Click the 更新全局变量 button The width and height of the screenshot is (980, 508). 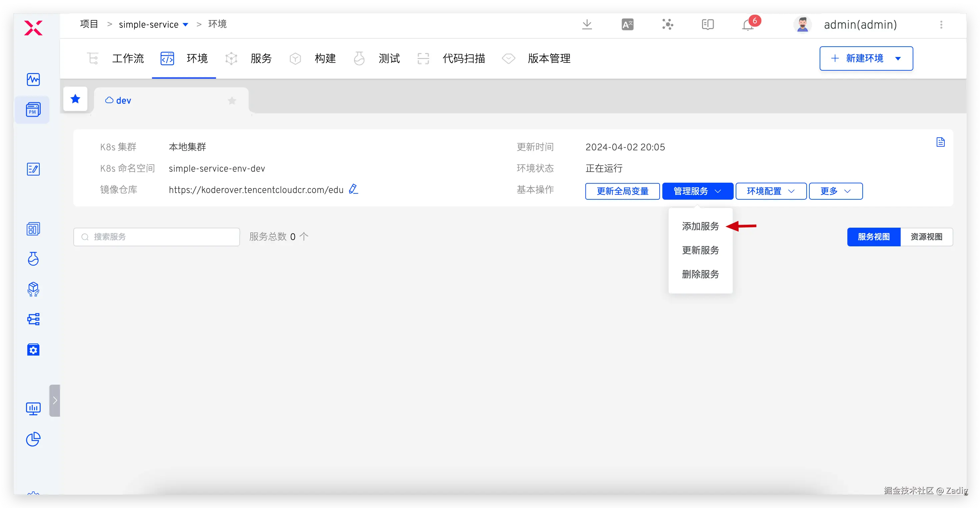click(x=622, y=191)
